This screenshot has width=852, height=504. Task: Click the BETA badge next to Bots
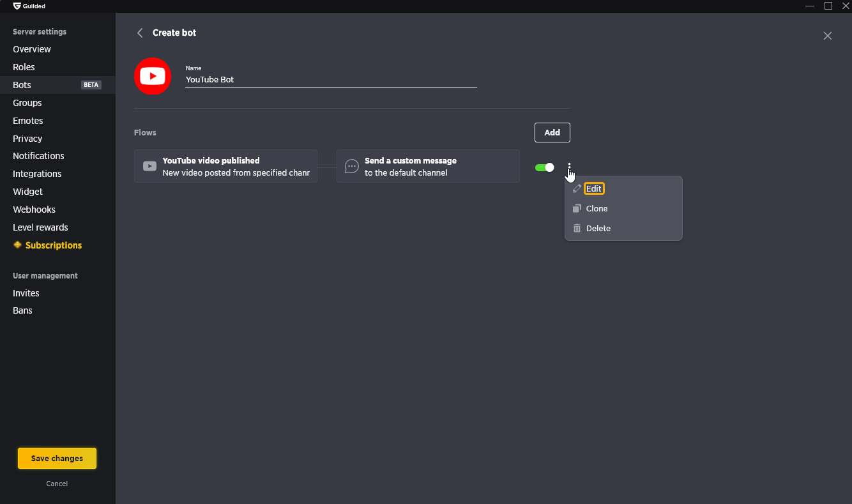pos(91,85)
